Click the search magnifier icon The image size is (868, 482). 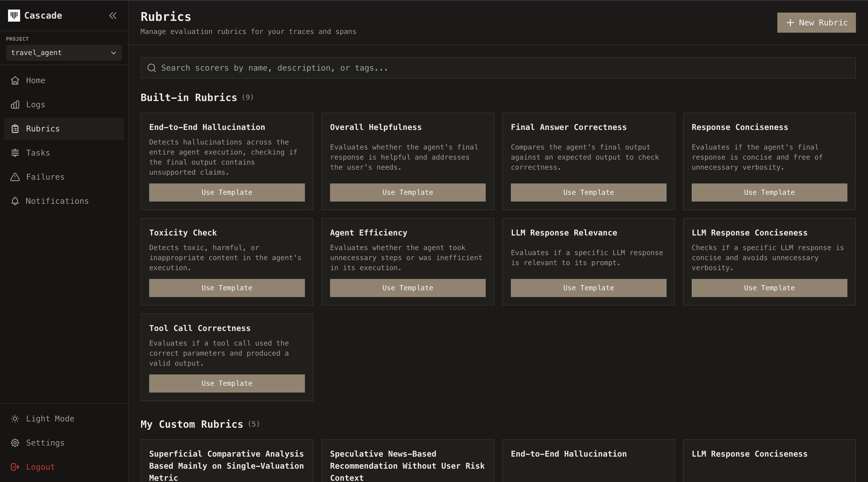(152, 68)
